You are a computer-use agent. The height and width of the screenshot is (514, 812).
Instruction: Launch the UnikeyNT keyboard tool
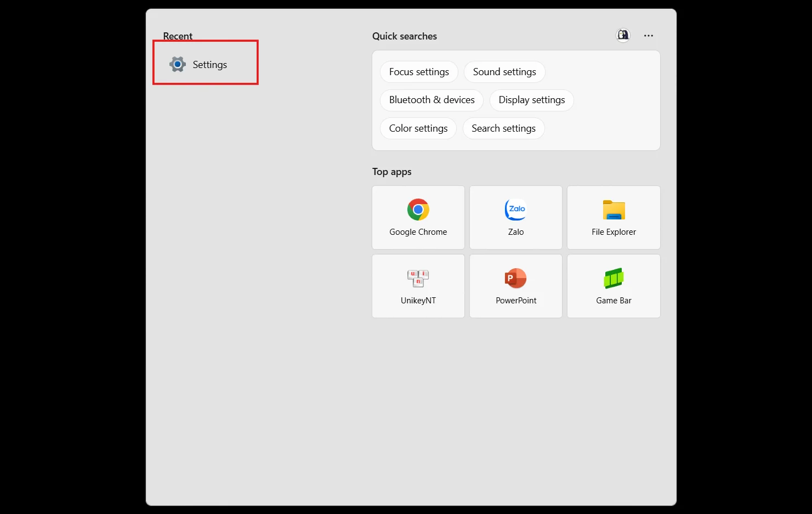(x=418, y=286)
